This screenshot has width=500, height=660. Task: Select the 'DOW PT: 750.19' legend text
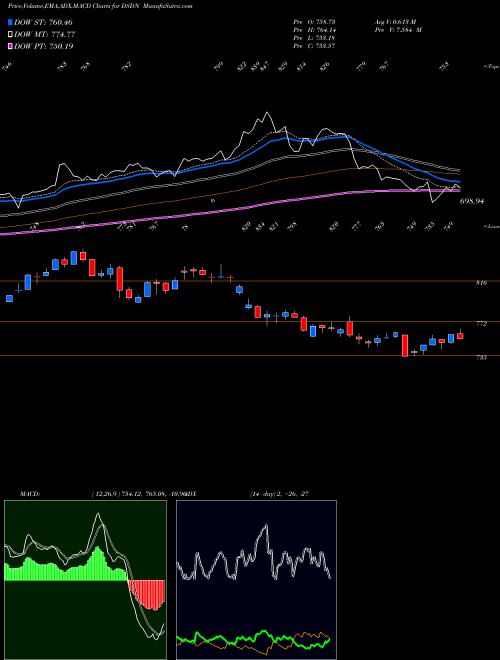tap(43, 46)
